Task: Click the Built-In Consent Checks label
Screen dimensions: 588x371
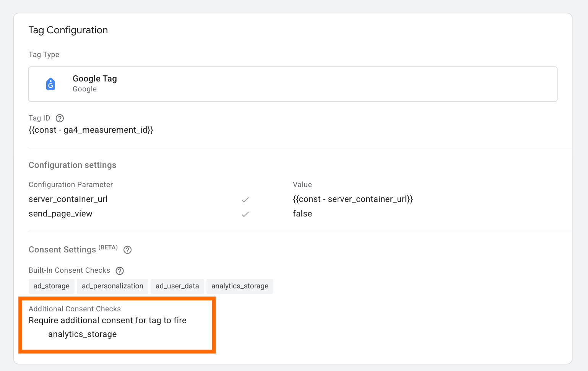Action: click(x=69, y=270)
